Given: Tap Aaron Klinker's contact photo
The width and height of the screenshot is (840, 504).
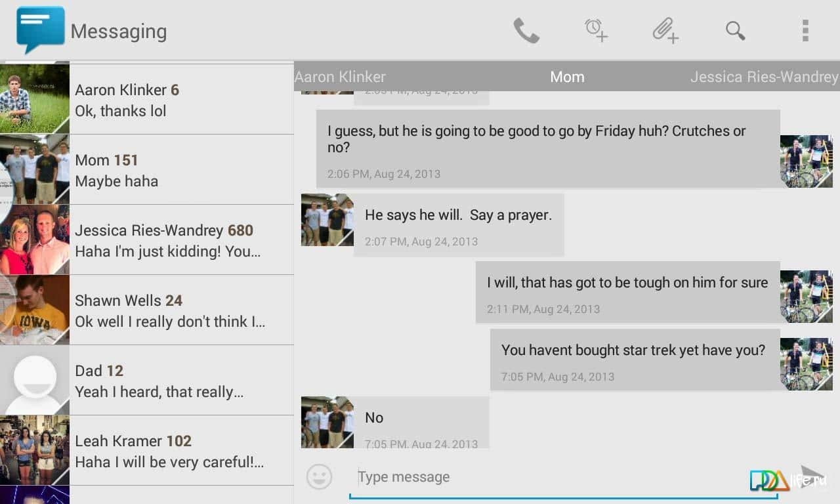Looking at the screenshot, I should (x=34, y=99).
